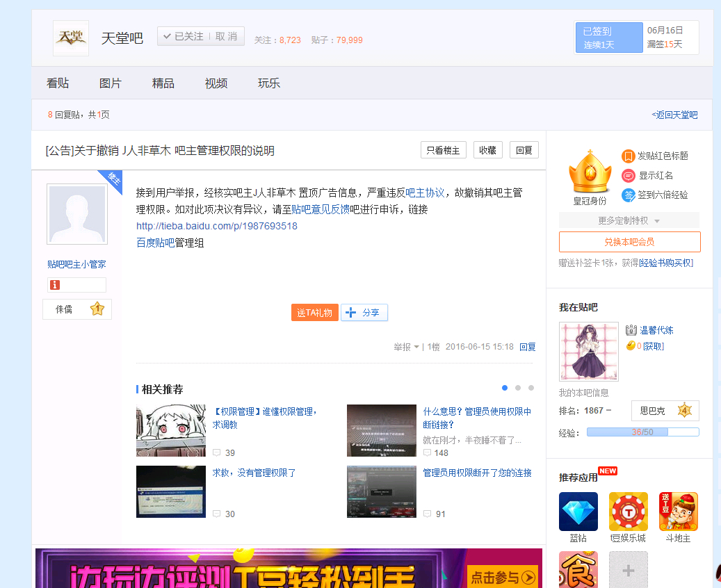The width and height of the screenshot is (721, 588).
Task: Switch to the 视频 tab
Action: 216,83
